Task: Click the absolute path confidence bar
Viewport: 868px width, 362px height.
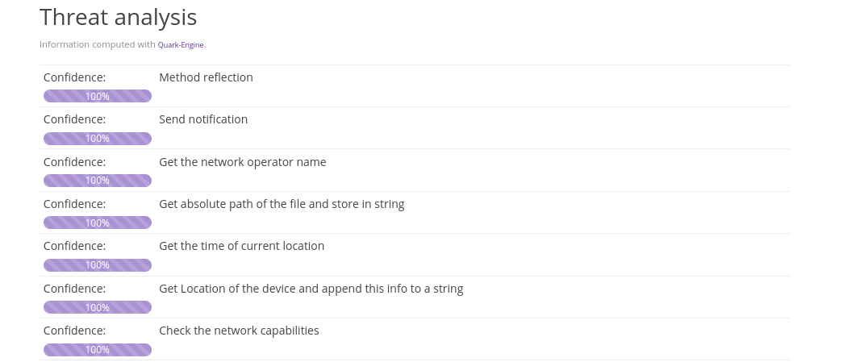Action: point(98,223)
